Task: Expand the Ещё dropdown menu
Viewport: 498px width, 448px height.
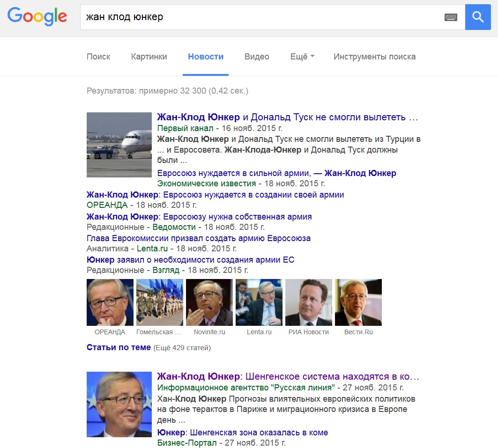Action: 302,57
